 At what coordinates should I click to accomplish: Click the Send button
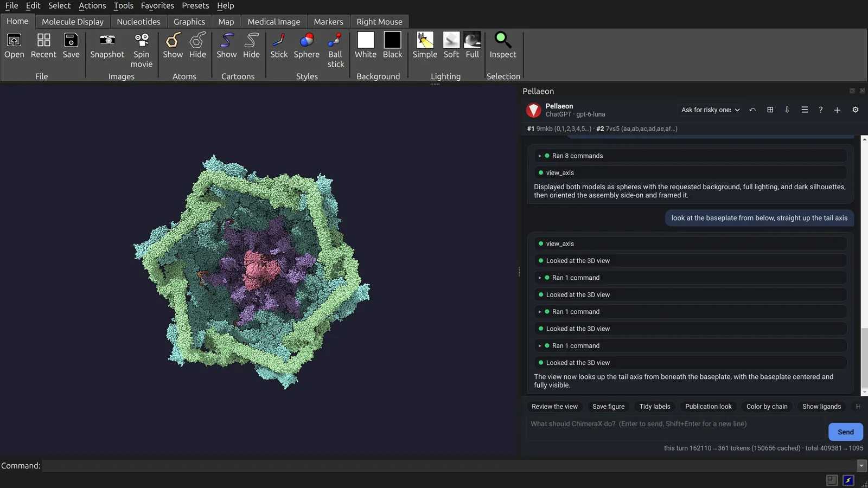[846, 432]
